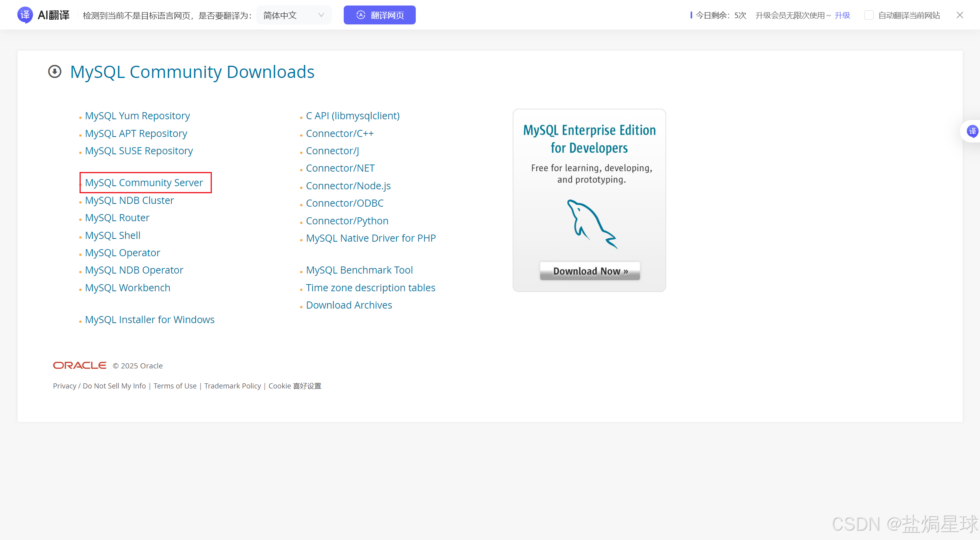The width and height of the screenshot is (980, 540).
Task: Open the floating translate widget icon
Action: coord(972,131)
